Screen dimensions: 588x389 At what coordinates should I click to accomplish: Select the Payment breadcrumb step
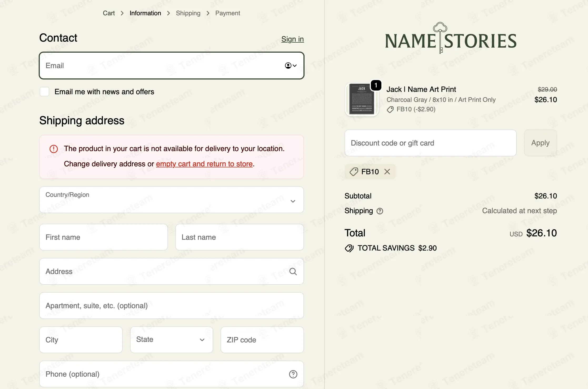(228, 13)
